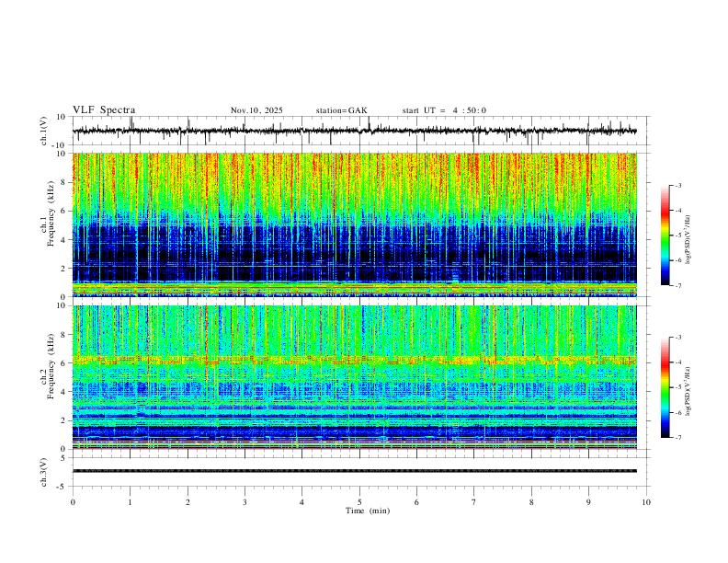
Task: Click the time axis tick label '10'
Action: 646,502
